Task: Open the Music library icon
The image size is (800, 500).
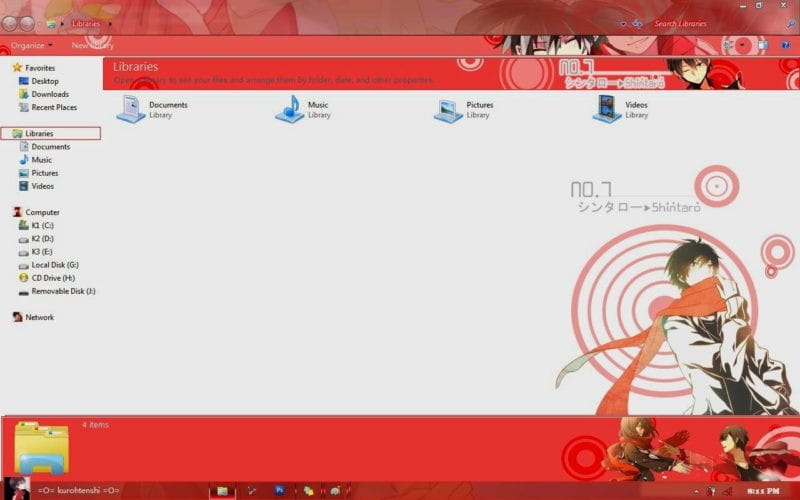Action: click(x=289, y=108)
